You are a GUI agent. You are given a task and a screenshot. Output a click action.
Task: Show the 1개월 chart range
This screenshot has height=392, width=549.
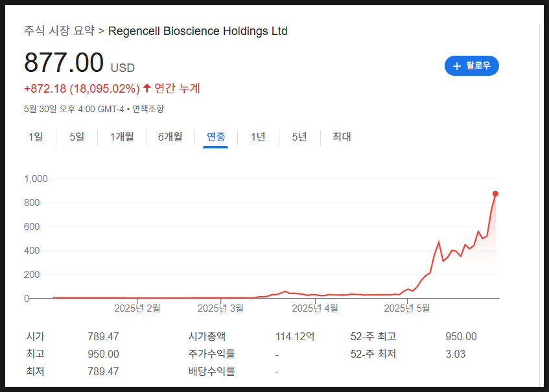122,137
